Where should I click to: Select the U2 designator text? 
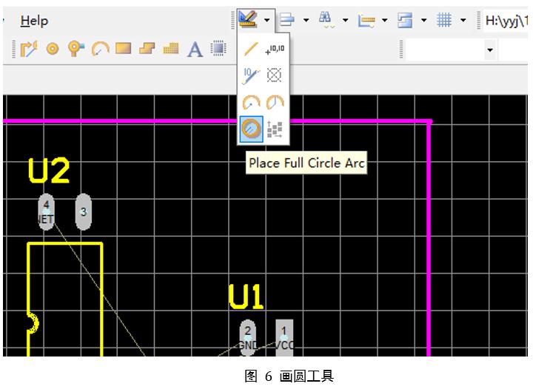tap(50, 171)
